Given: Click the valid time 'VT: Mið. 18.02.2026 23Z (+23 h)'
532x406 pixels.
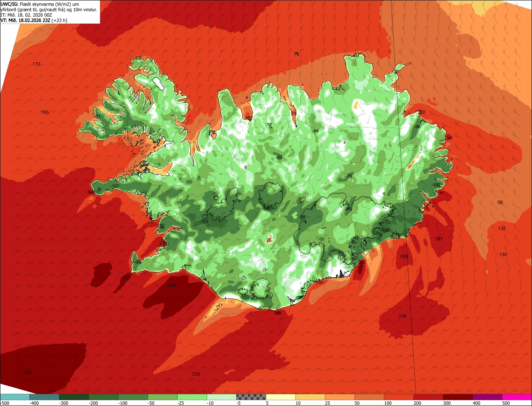Looking at the screenshot, I should point(34,20).
